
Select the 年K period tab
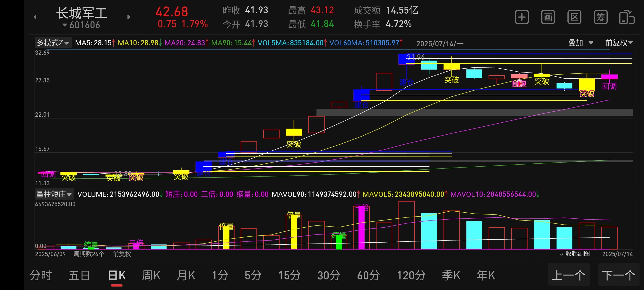(486, 275)
